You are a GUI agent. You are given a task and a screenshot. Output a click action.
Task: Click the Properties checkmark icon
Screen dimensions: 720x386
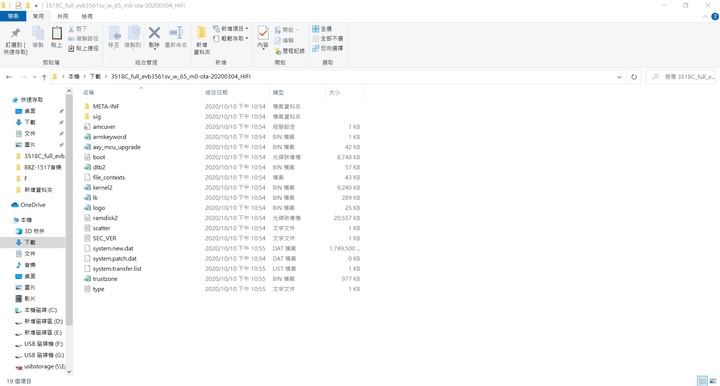pos(263,33)
